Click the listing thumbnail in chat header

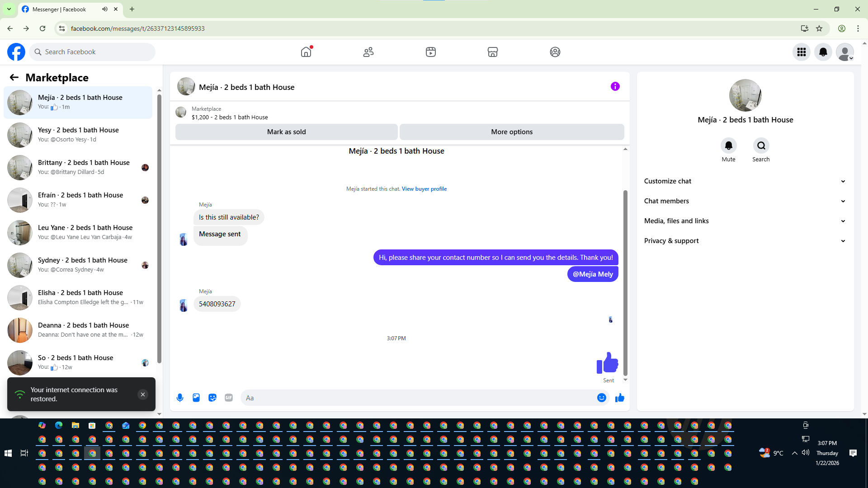click(x=186, y=87)
